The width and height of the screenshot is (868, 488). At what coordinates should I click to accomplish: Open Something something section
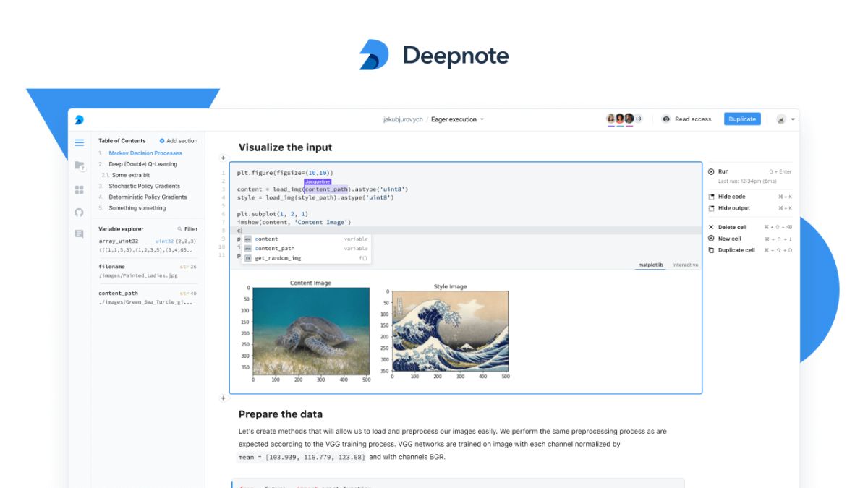pyautogui.click(x=137, y=208)
